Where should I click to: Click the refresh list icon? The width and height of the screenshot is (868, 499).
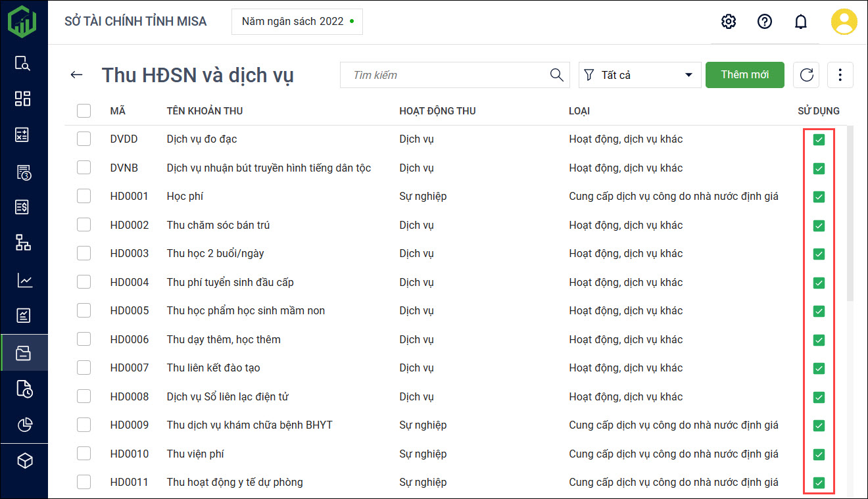click(x=806, y=75)
